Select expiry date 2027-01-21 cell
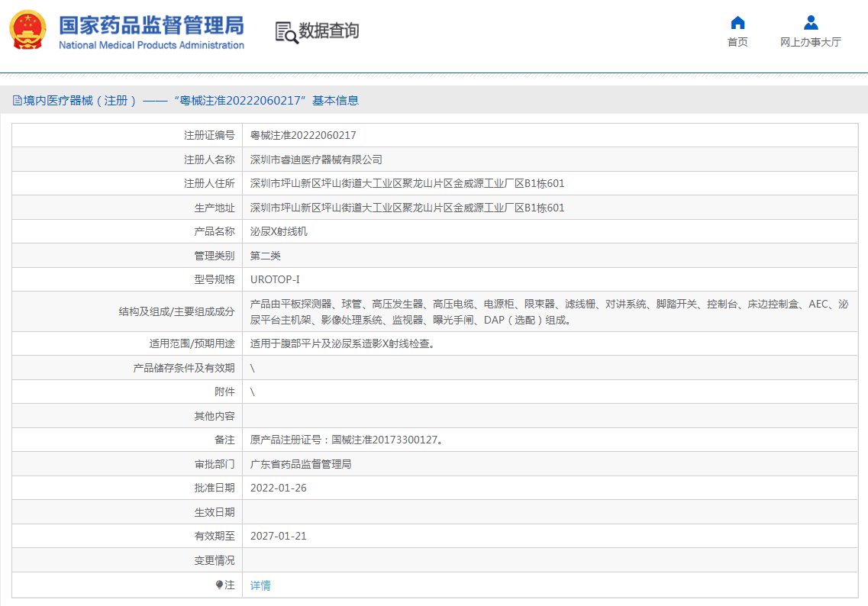The image size is (868, 606). click(x=278, y=536)
